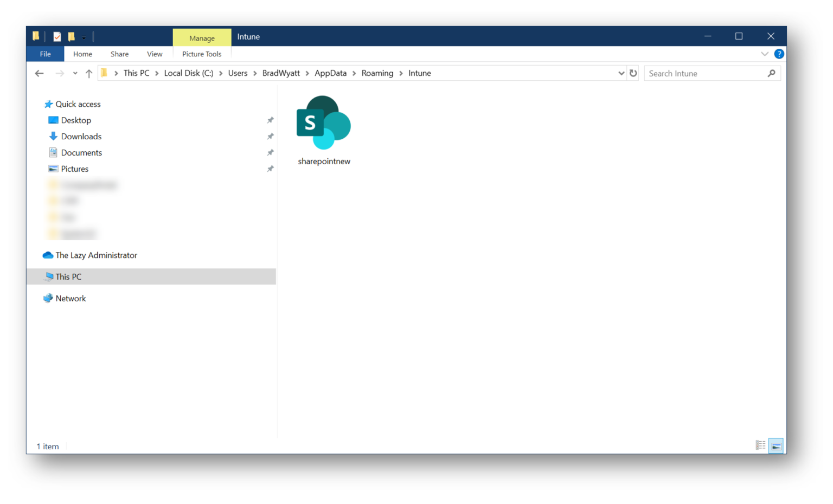
Task: Select This PC in navigation pane
Action: (151, 276)
